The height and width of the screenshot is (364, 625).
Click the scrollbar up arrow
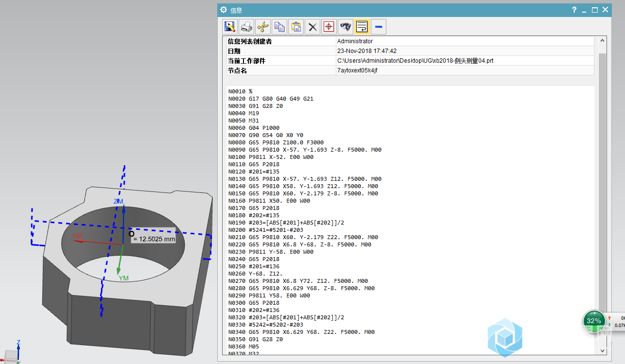tap(603, 41)
